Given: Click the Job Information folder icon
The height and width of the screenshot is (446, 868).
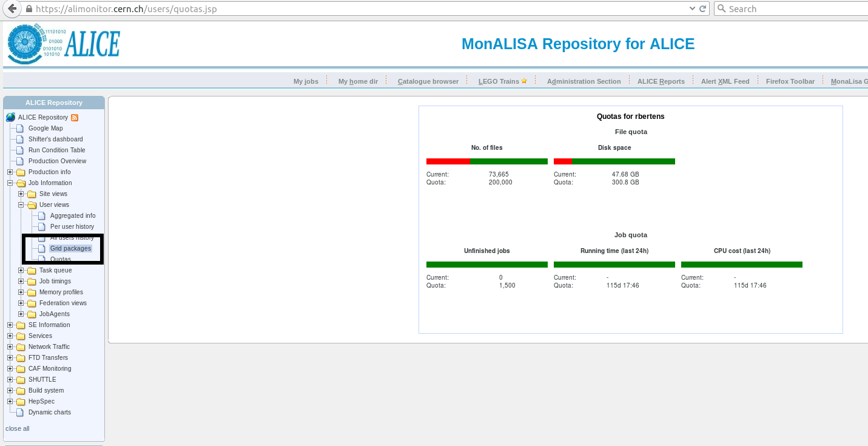Looking at the screenshot, I should (x=21, y=183).
